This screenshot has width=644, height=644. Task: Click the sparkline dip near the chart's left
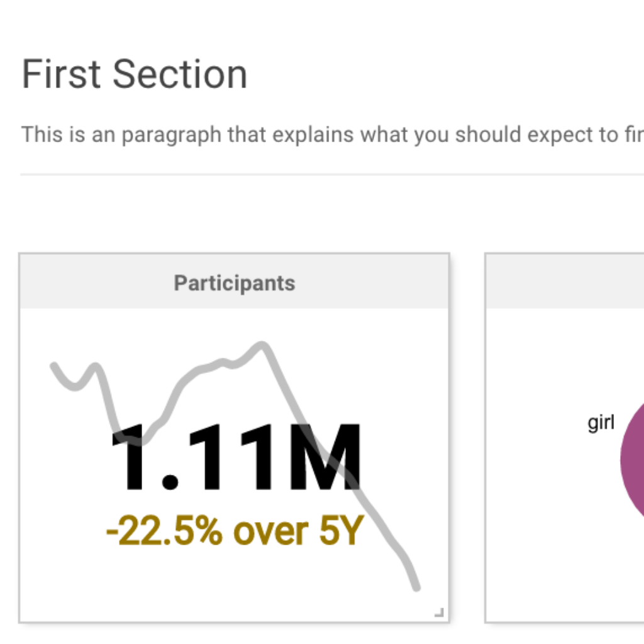[x=76, y=387]
